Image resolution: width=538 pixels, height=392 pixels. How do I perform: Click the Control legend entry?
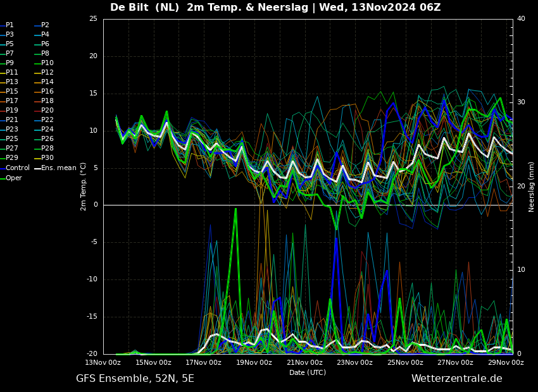(17, 168)
